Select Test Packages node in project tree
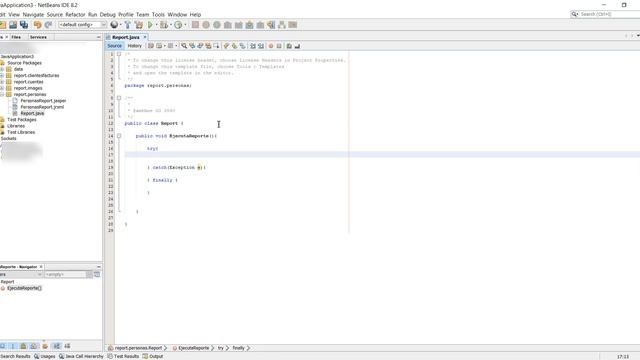Image resolution: width=640 pixels, height=360 pixels. [22, 120]
